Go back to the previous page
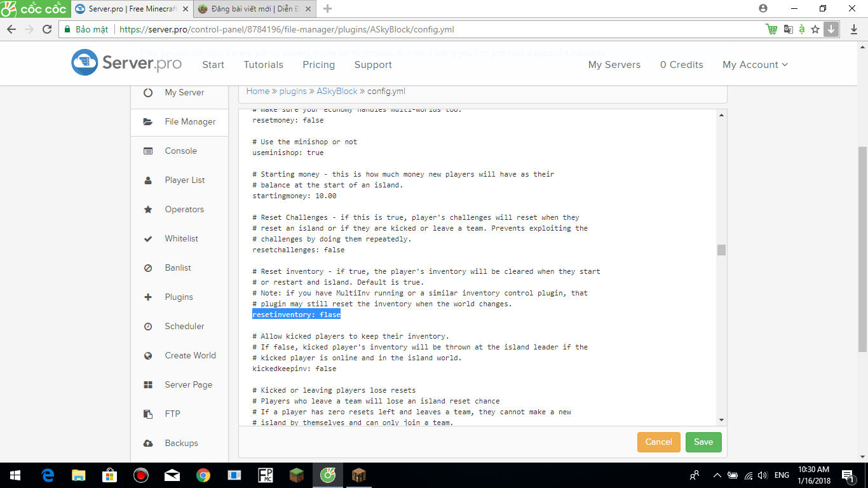868x488 pixels. click(11, 29)
